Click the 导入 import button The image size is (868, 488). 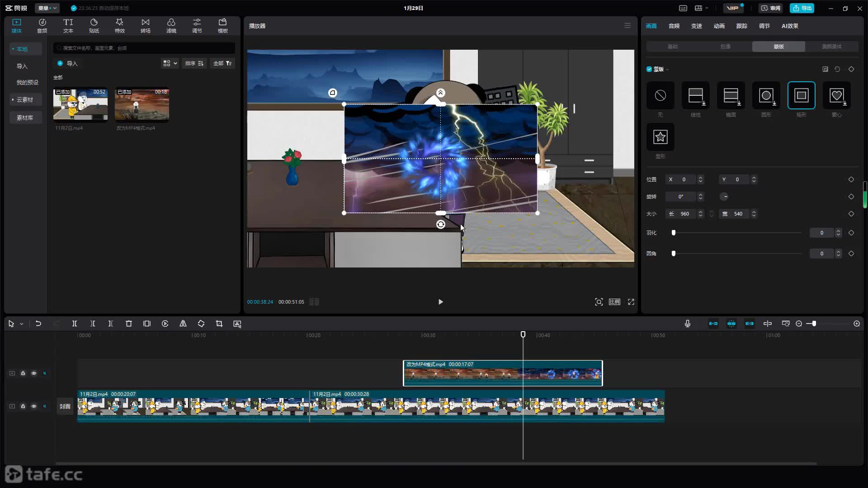[68, 63]
